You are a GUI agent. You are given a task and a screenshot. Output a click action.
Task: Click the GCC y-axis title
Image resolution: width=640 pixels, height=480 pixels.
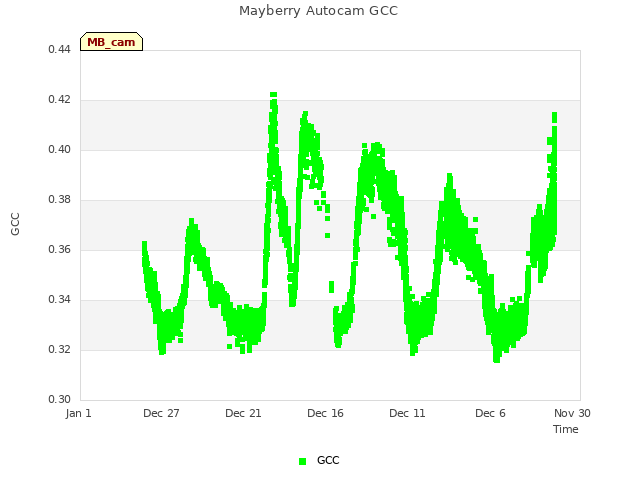tap(15, 224)
